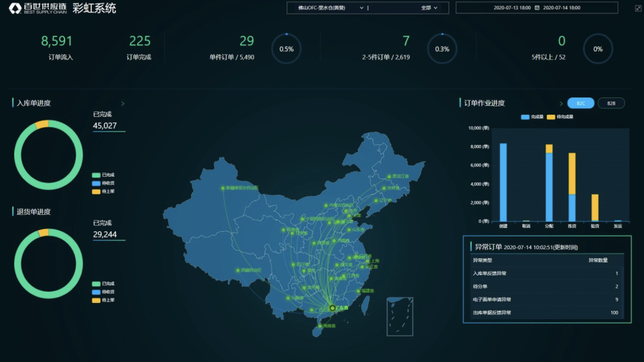The height and width of the screenshot is (362, 644).
Task: Click the 0.3% circular gauge indicator
Action: [x=442, y=49]
